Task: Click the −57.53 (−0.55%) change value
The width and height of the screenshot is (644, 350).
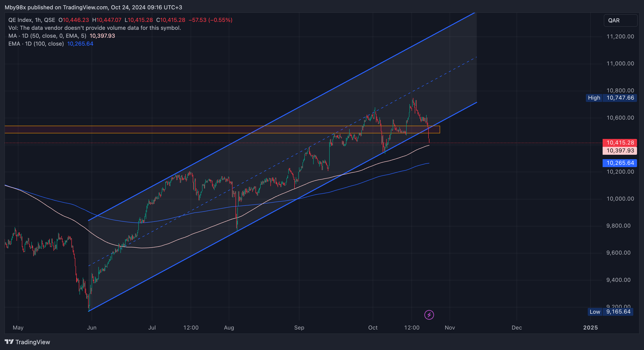Action: point(210,20)
